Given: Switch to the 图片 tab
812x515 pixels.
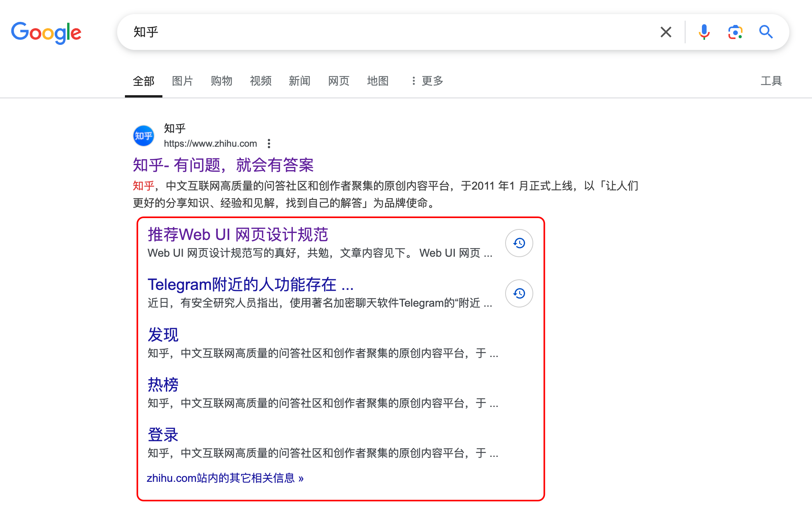Looking at the screenshot, I should (x=183, y=81).
